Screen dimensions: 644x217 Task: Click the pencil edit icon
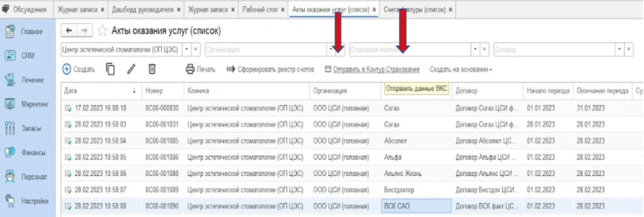(131, 69)
